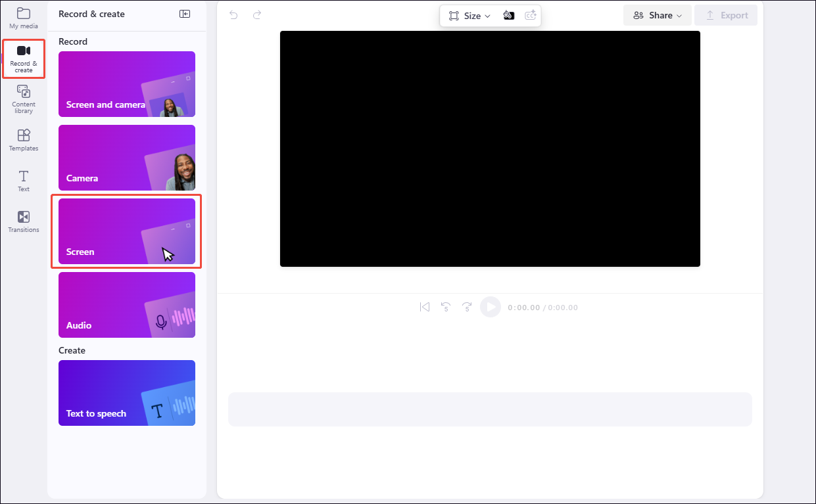
Task: Select the Content library sidebar icon
Action: [24, 99]
